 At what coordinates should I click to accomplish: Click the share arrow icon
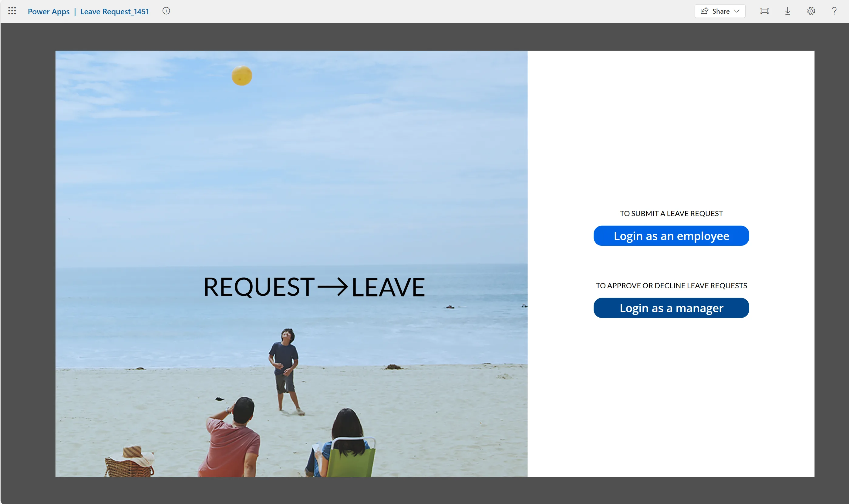[x=704, y=11]
